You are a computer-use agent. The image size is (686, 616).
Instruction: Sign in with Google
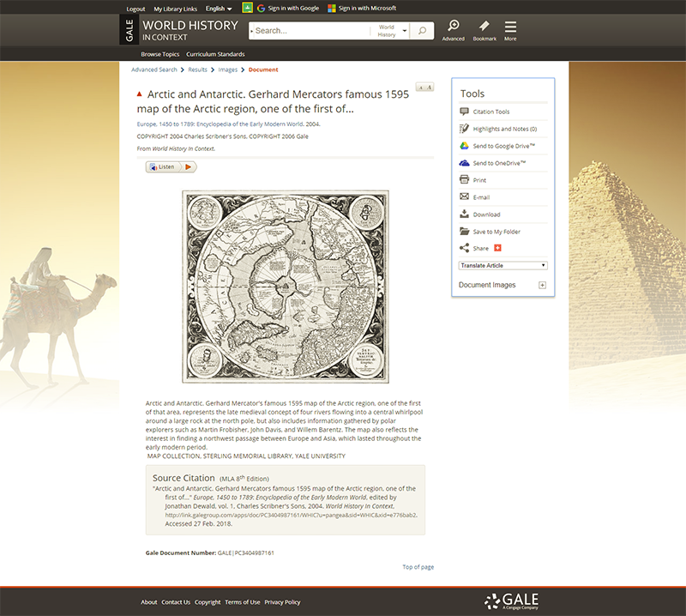pos(288,8)
